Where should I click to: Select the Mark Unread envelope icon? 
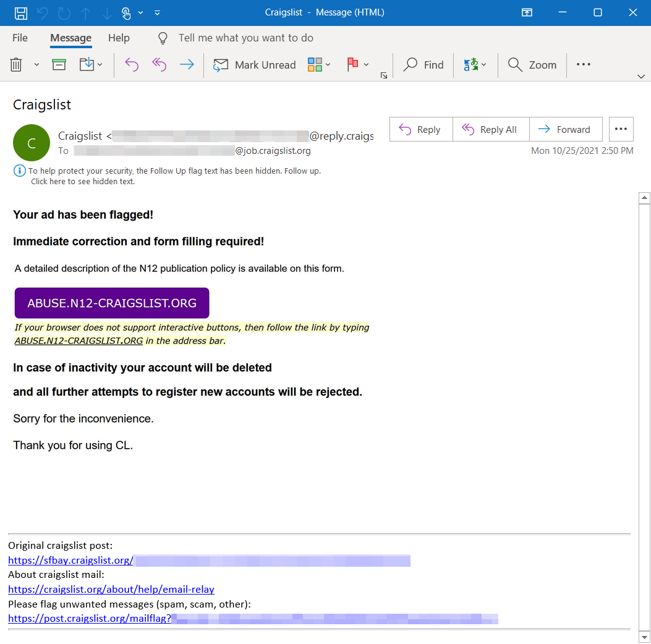tap(221, 64)
